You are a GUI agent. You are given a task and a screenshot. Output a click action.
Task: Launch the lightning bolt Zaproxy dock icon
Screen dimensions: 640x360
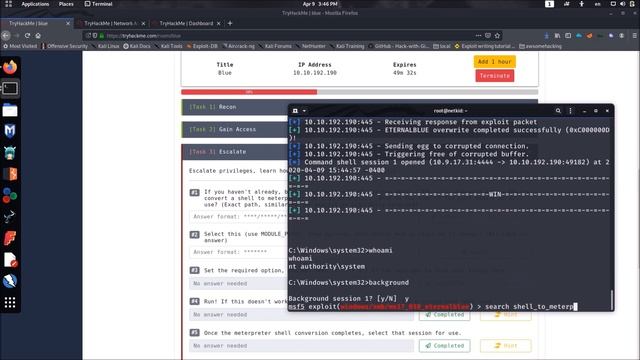coord(10,281)
